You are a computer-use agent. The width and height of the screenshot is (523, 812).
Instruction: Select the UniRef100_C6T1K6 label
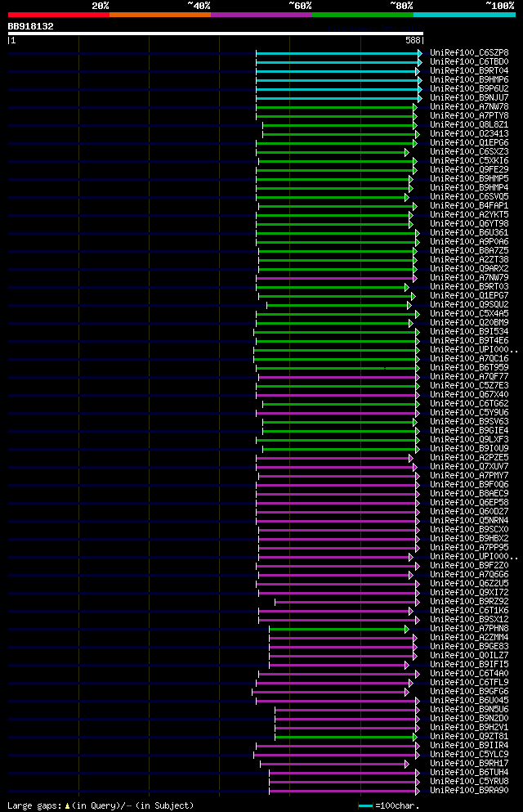[469, 611]
